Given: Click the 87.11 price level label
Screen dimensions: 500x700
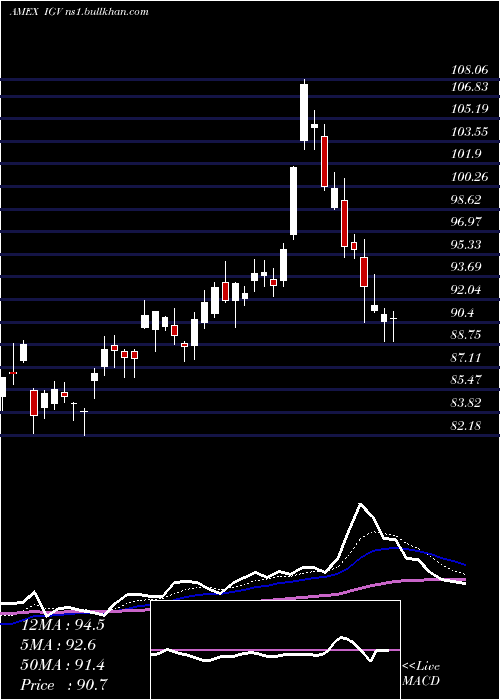Looking at the screenshot, I should pyautogui.click(x=467, y=358).
